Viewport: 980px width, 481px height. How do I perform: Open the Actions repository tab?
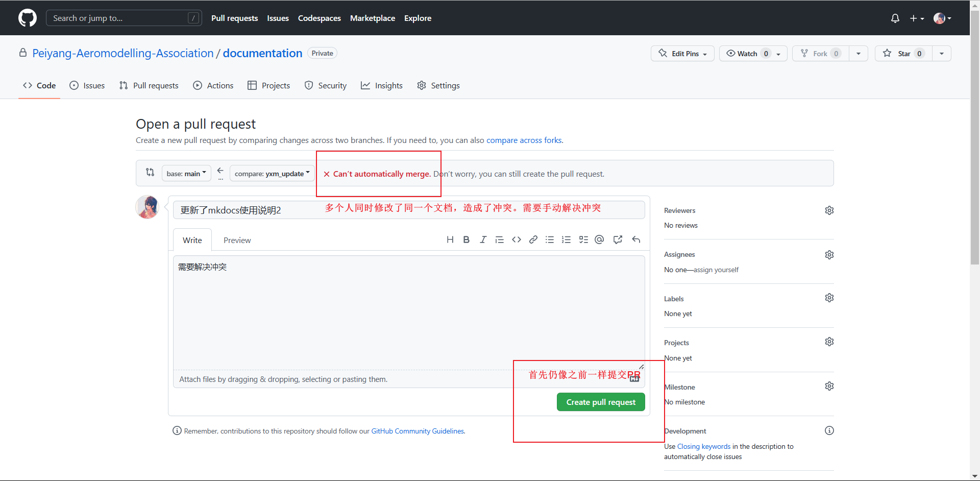coord(213,86)
